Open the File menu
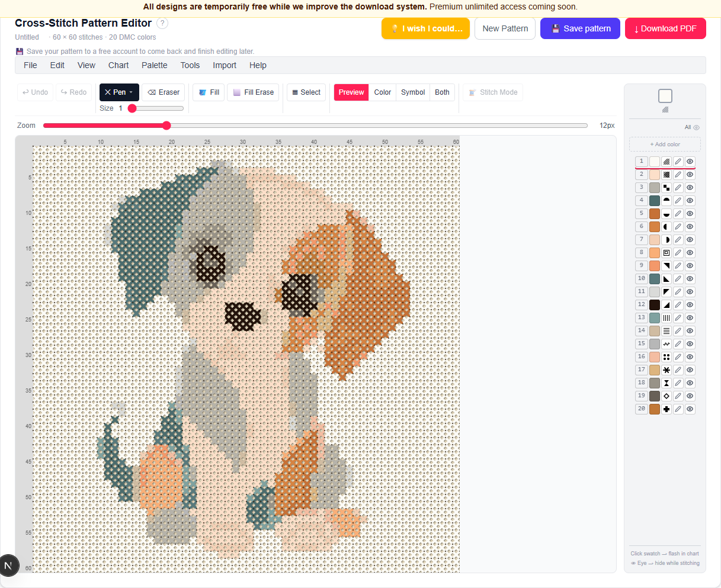721x588 pixels. coord(30,65)
